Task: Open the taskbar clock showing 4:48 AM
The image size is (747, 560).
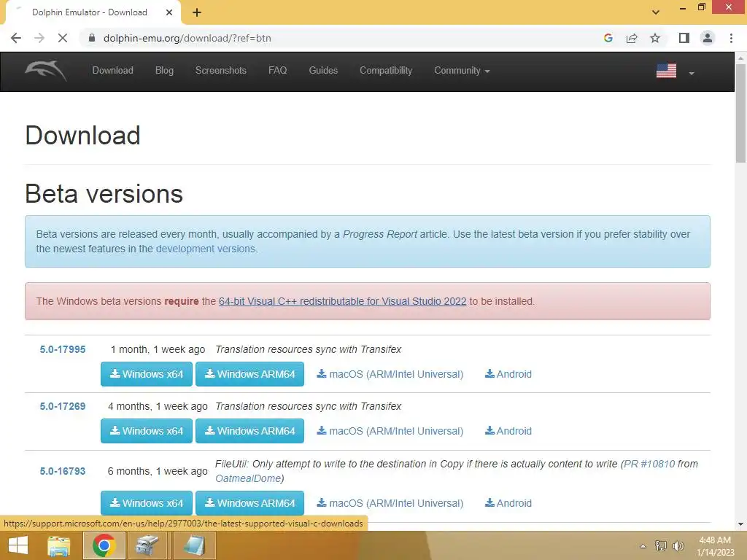Action: coord(715,546)
